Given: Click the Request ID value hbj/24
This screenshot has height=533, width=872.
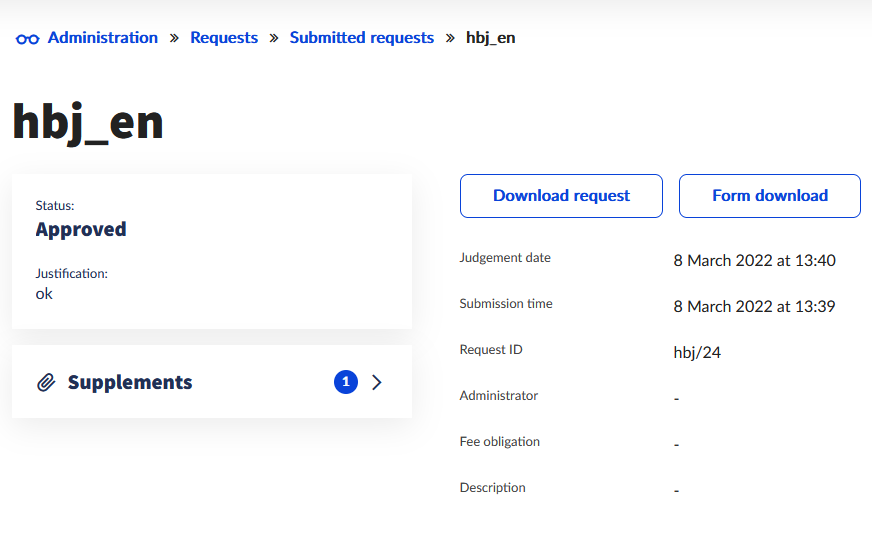Looking at the screenshot, I should 697,352.
